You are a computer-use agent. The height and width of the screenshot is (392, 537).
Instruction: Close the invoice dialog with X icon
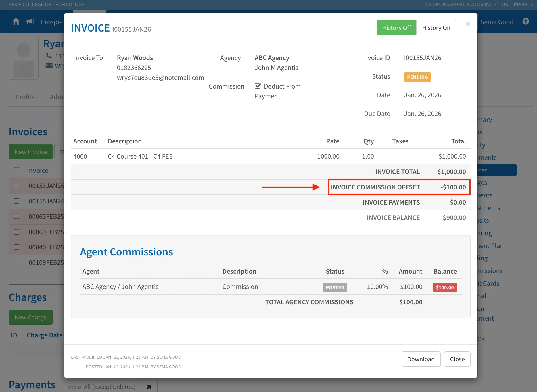coord(468,24)
